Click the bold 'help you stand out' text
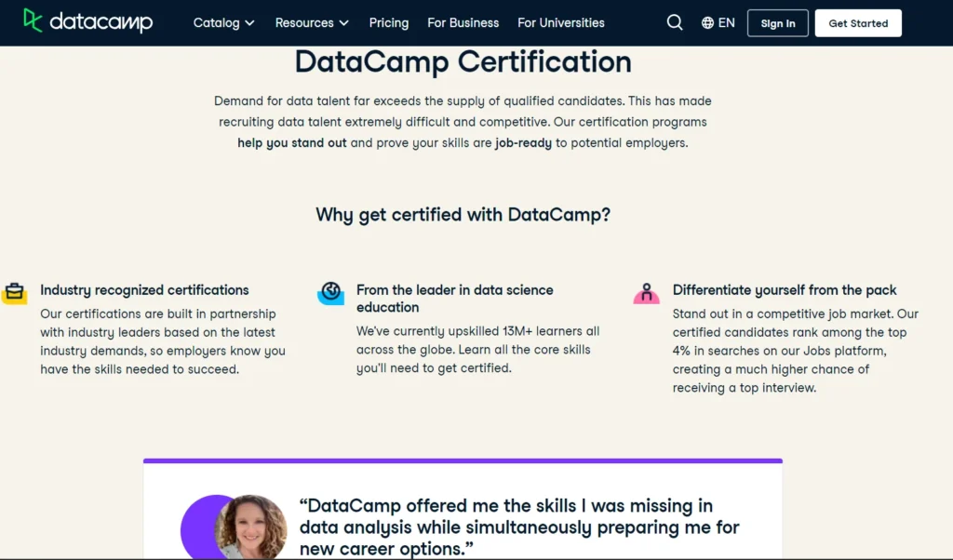The image size is (953, 560). pyautogui.click(x=291, y=142)
